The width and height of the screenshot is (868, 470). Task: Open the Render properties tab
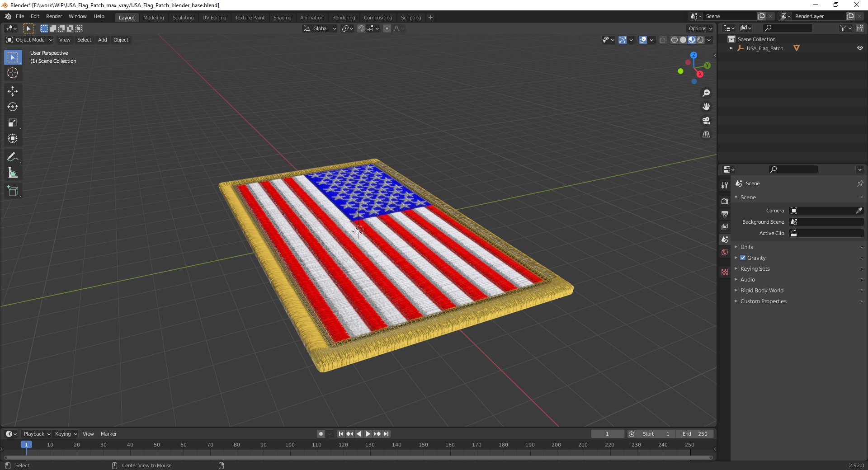coord(725,201)
